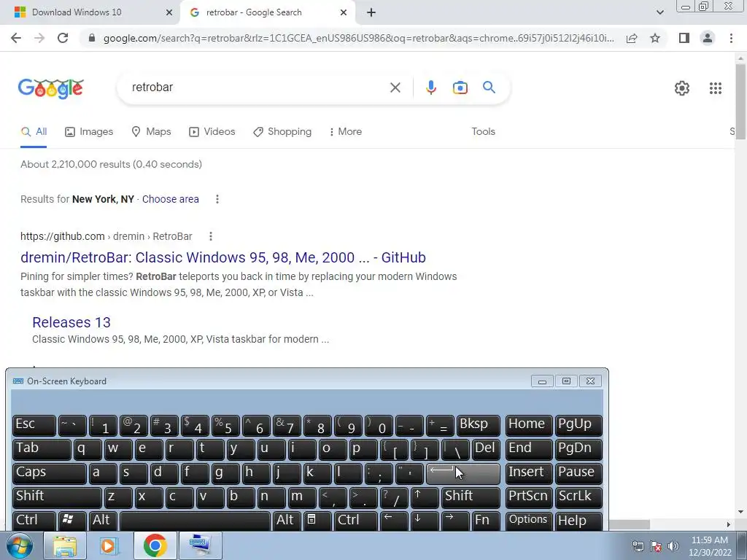Bookmark this page with the star icon
The image size is (747, 560).
pyautogui.click(x=655, y=38)
